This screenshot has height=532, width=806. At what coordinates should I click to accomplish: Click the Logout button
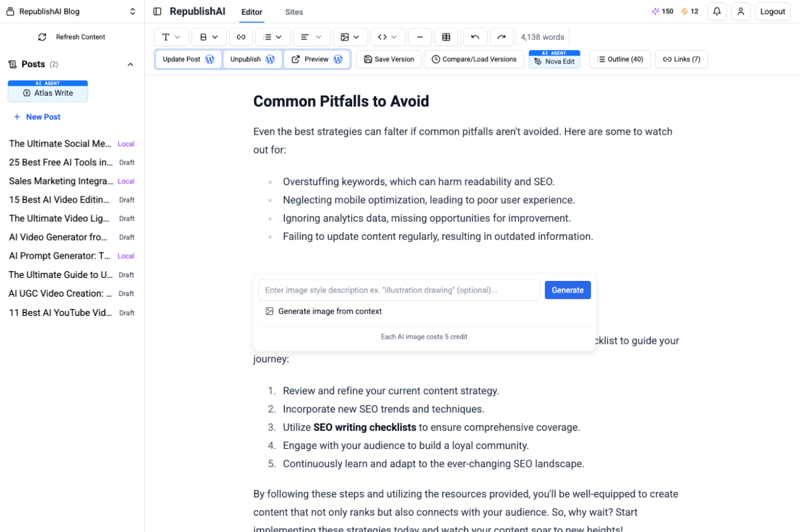772,12
